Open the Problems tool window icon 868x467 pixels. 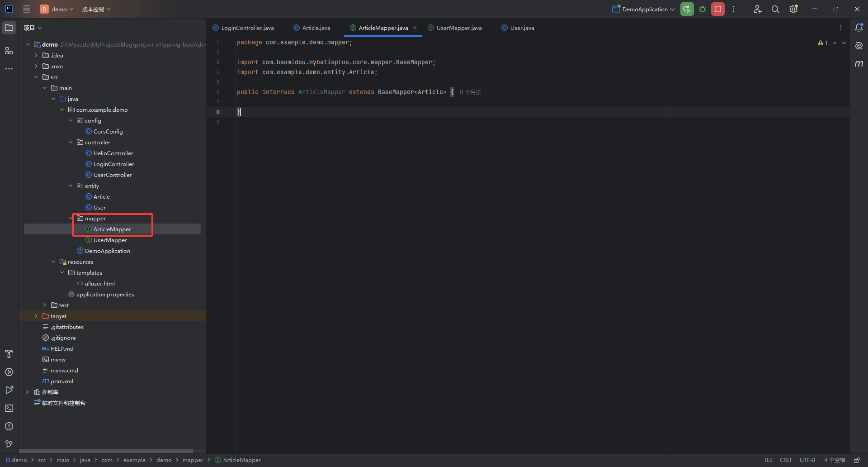point(9,426)
